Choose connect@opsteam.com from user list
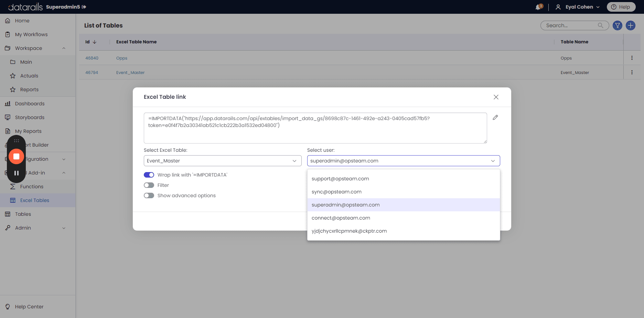Viewport: 644px width, 318px height. click(x=404, y=218)
